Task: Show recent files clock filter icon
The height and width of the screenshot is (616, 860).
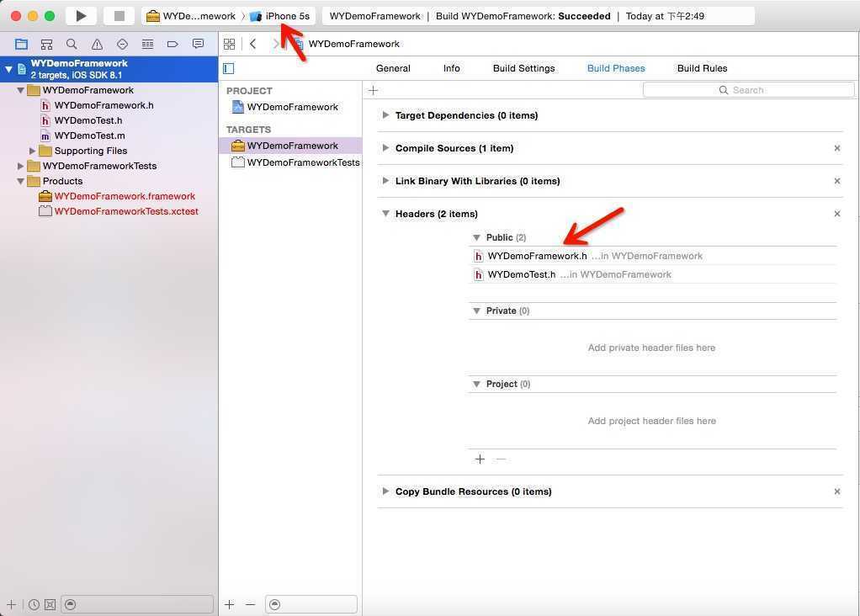Action: [x=34, y=604]
